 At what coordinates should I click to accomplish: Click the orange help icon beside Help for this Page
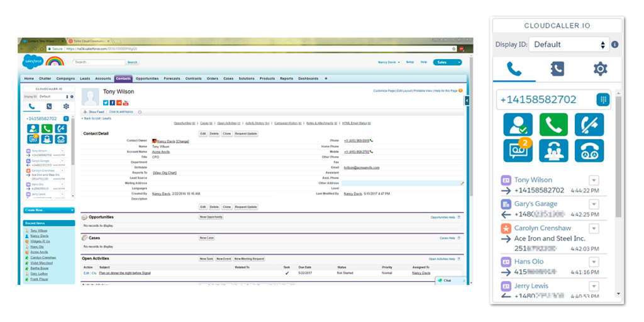click(461, 91)
